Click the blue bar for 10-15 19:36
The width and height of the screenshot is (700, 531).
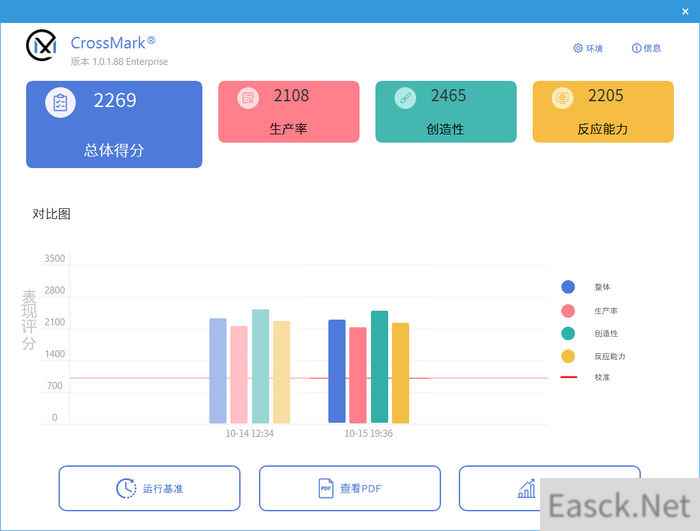pyautogui.click(x=337, y=371)
